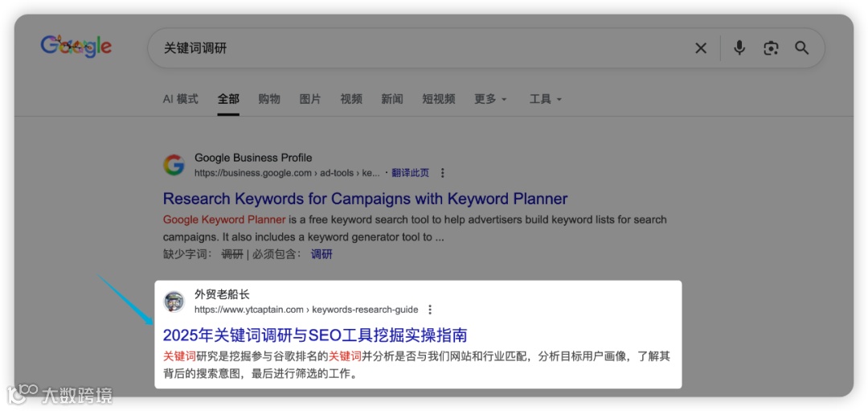The image size is (868, 411).
Task: Go to the 短视频 tab
Action: tap(439, 99)
